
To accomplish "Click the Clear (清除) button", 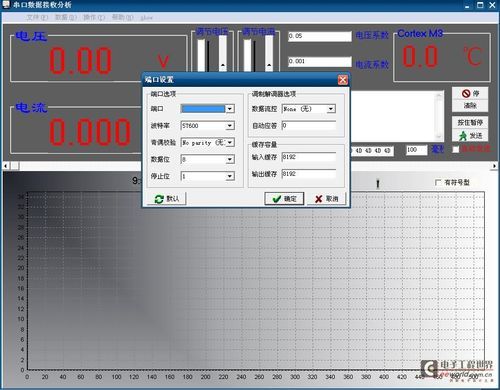I will [x=470, y=106].
